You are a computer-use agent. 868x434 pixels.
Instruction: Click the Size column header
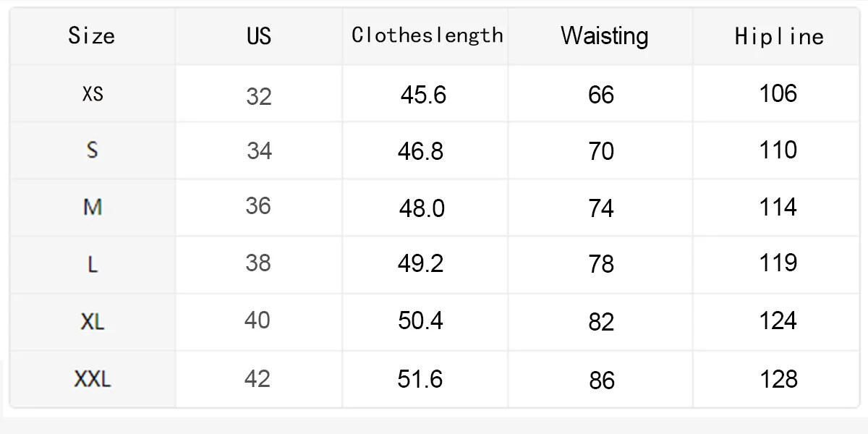[x=92, y=35]
